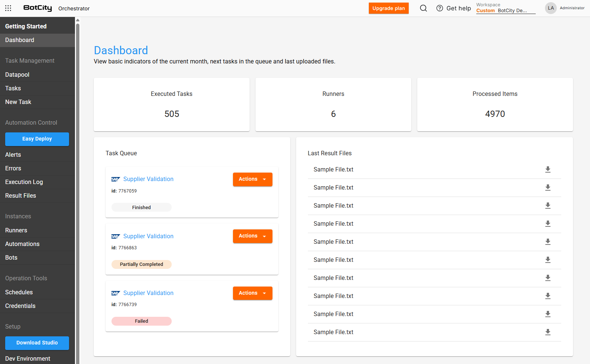Select Dashboard in sidebar
590x364 pixels.
(37, 40)
